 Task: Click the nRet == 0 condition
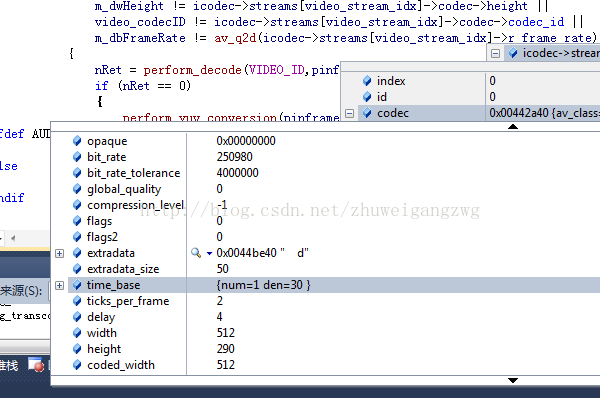click(x=154, y=86)
